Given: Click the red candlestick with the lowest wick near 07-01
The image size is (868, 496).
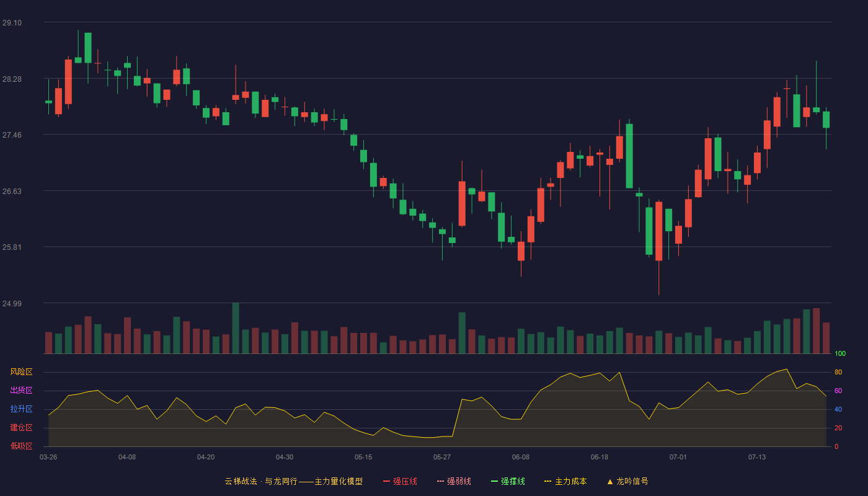Looking at the screenshot, I should 658,231.
